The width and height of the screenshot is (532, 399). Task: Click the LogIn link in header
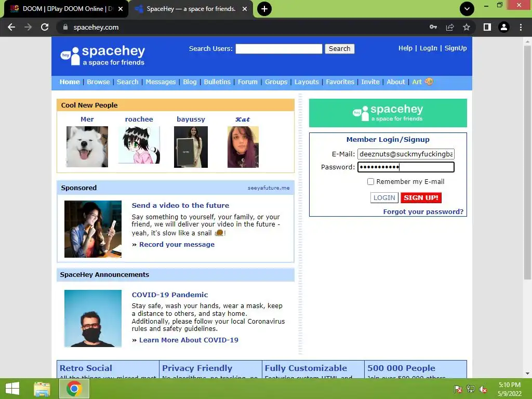[x=428, y=48]
